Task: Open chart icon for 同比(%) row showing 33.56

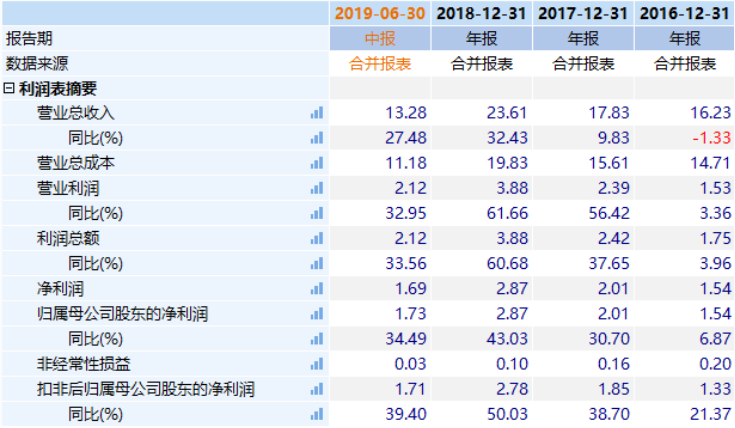Action: (317, 263)
